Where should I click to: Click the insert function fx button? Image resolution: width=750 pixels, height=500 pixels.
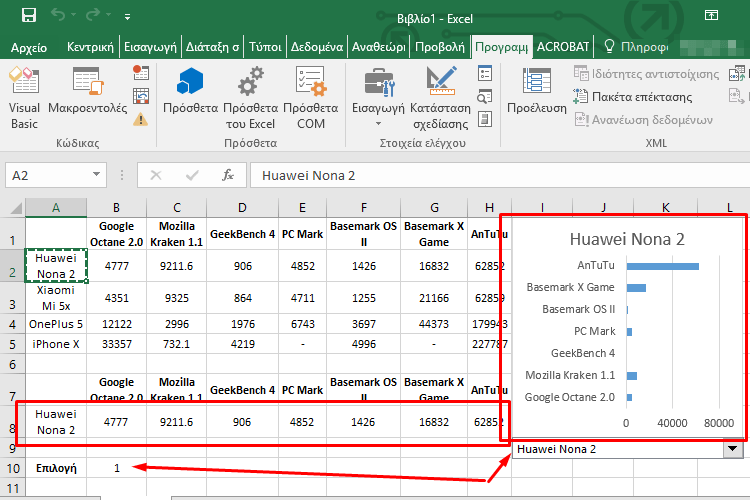click(228, 175)
